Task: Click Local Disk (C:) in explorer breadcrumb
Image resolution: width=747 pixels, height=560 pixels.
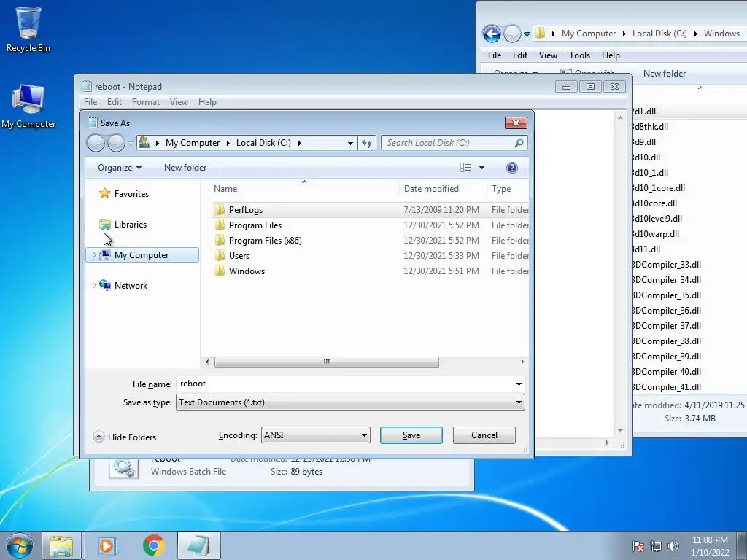Action: point(659,34)
